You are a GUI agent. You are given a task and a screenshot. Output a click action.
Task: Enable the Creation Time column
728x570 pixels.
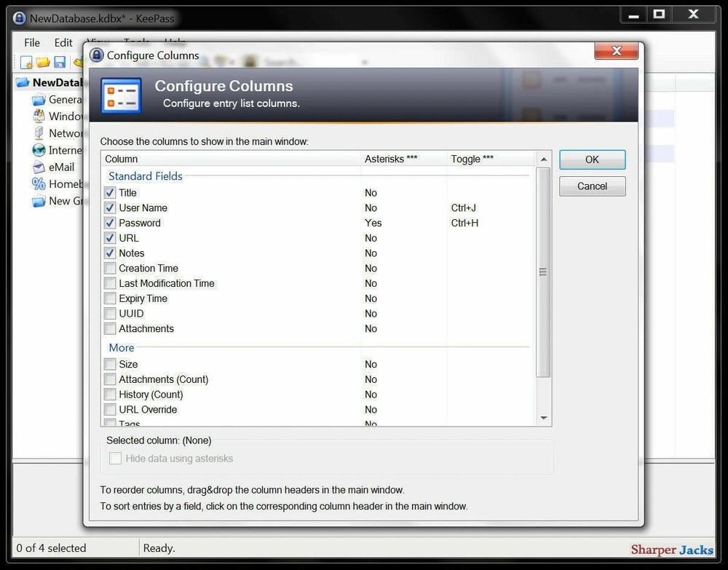coord(110,268)
